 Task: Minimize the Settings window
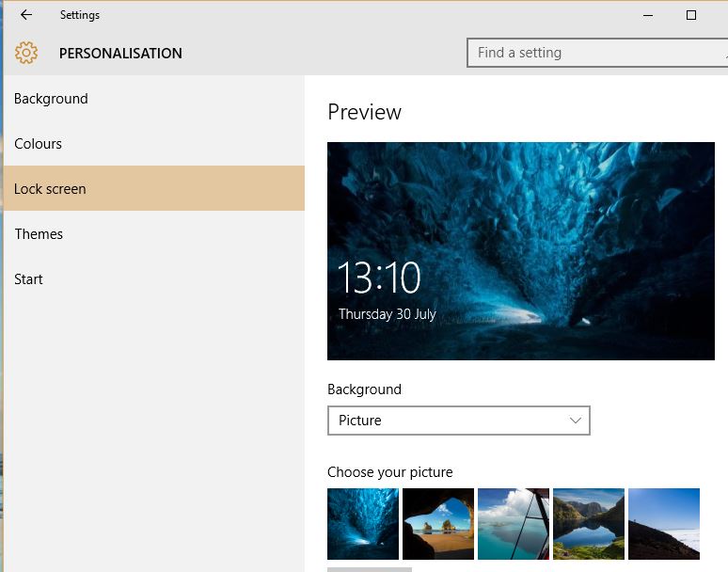click(648, 15)
